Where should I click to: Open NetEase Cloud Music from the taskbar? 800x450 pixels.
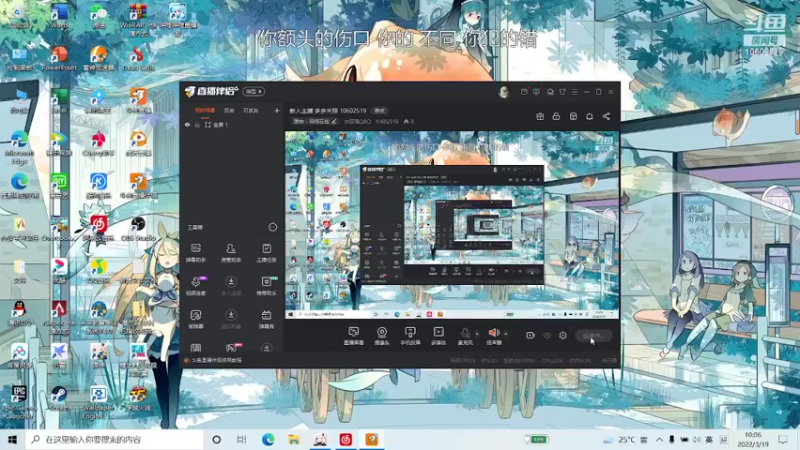tap(346, 439)
